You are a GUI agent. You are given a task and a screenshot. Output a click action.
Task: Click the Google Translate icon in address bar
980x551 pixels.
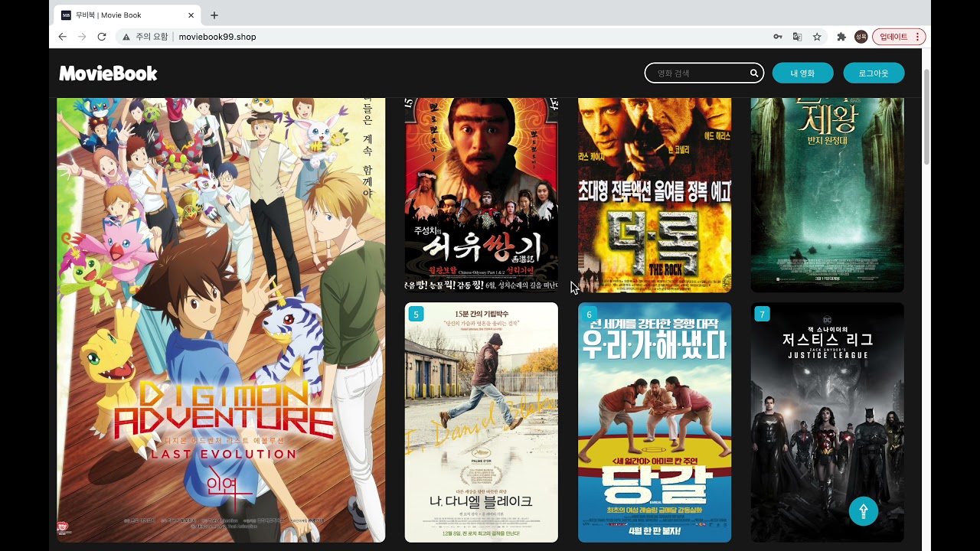797,37
